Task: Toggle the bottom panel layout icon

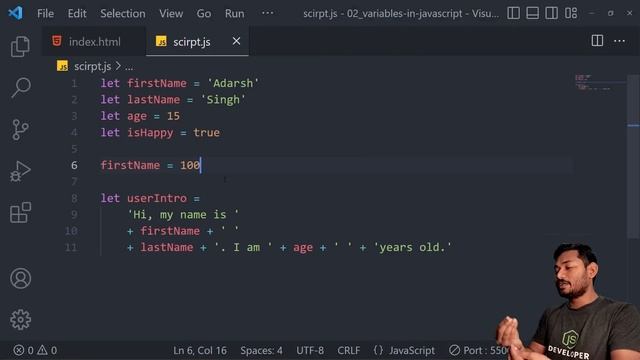Action: 532,13
